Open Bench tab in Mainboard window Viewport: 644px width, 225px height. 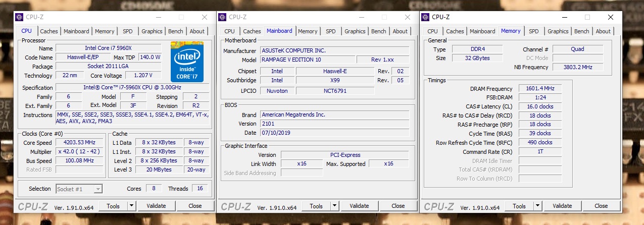pos(379,31)
